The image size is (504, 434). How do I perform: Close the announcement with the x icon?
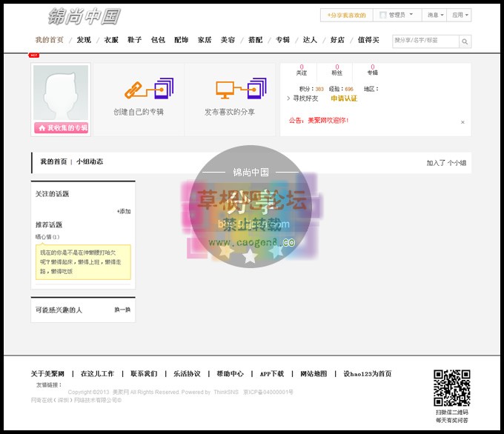462,122
